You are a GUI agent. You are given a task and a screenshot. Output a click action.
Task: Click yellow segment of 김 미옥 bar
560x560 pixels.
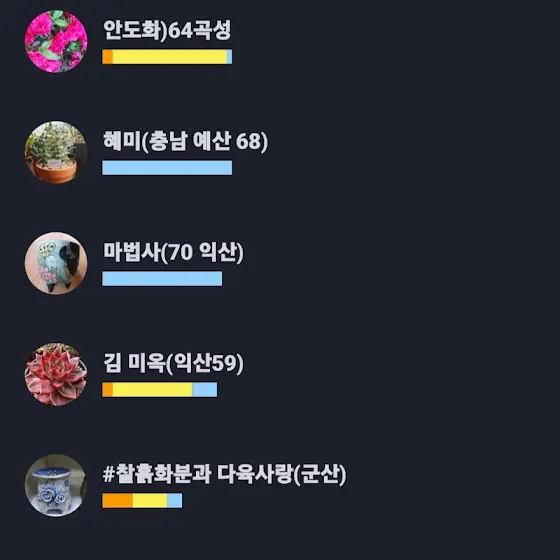pos(152,390)
